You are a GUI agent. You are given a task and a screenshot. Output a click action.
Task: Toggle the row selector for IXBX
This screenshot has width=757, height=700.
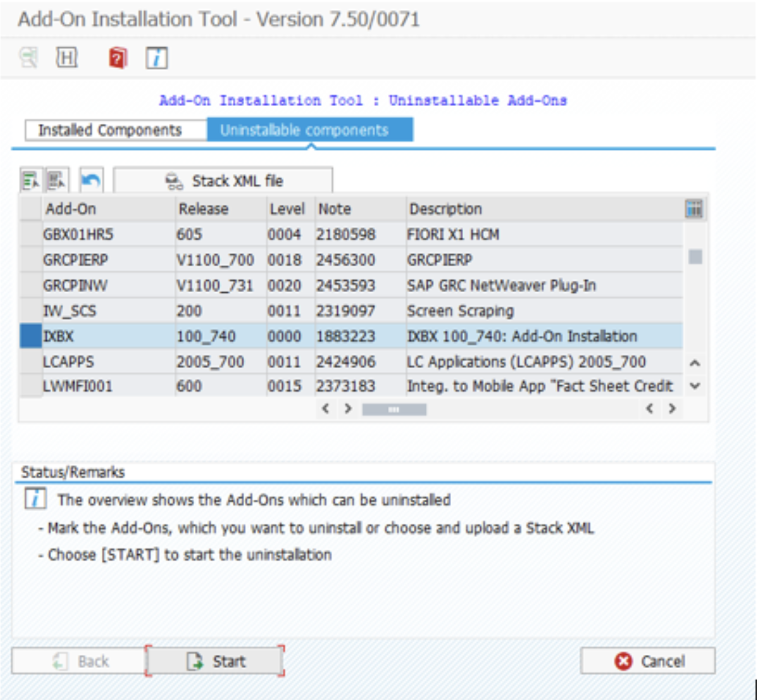point(31,336)
